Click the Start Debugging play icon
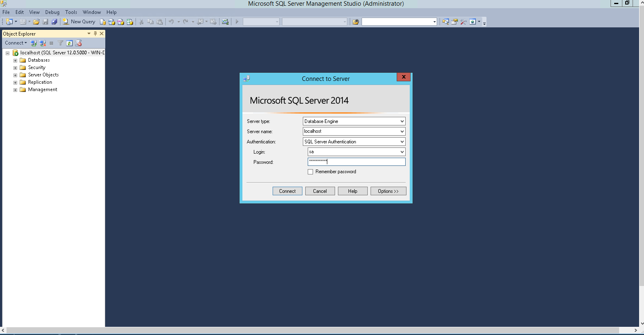Image resolution: width=644 pixels, height=335 pixels. point(237,22)
